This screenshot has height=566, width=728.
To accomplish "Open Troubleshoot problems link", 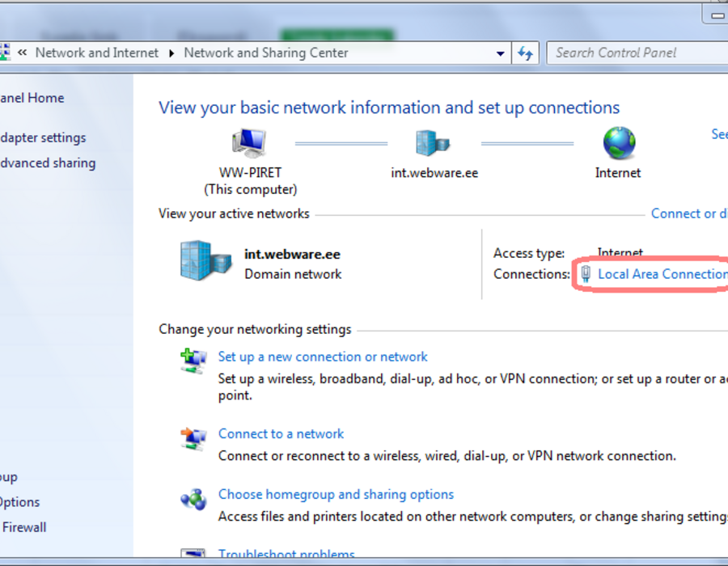I will (x=286, y=553).
